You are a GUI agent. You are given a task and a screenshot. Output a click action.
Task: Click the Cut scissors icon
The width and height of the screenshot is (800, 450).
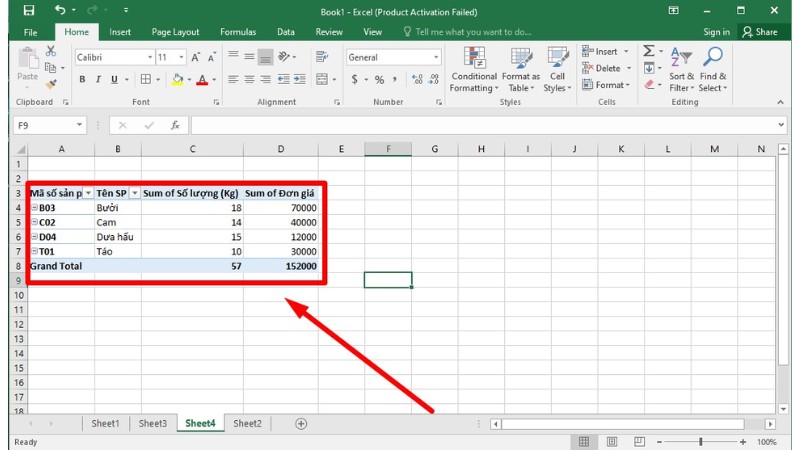pos(50,50)
